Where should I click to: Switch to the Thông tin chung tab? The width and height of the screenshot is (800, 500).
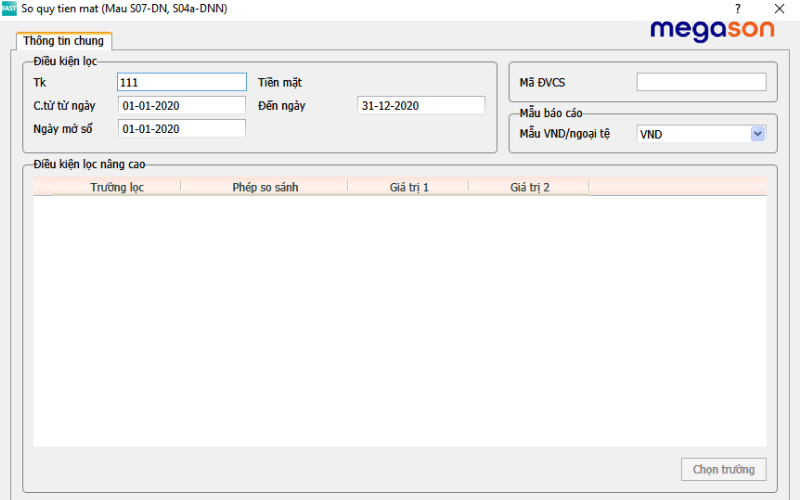click(63, 42)
